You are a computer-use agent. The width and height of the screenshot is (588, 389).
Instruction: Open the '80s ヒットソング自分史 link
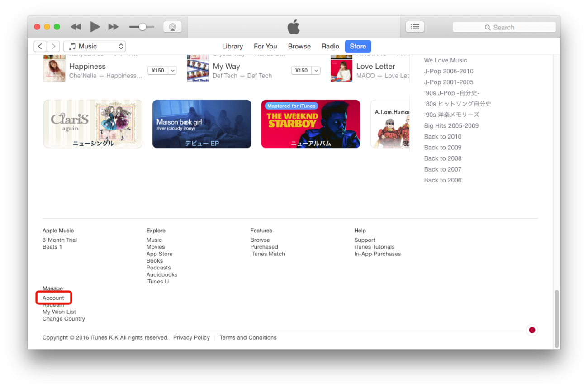[458, 104]
